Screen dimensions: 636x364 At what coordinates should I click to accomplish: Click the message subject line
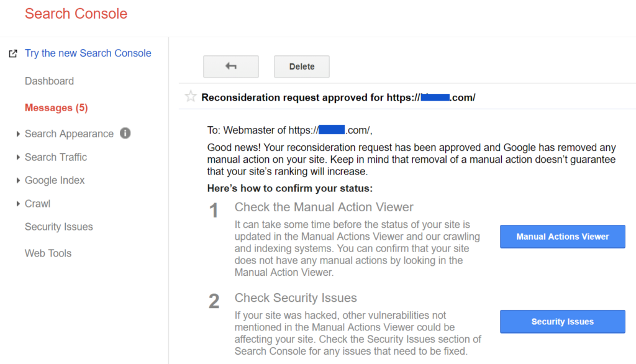pyautogui.click(x=338, y=98)
